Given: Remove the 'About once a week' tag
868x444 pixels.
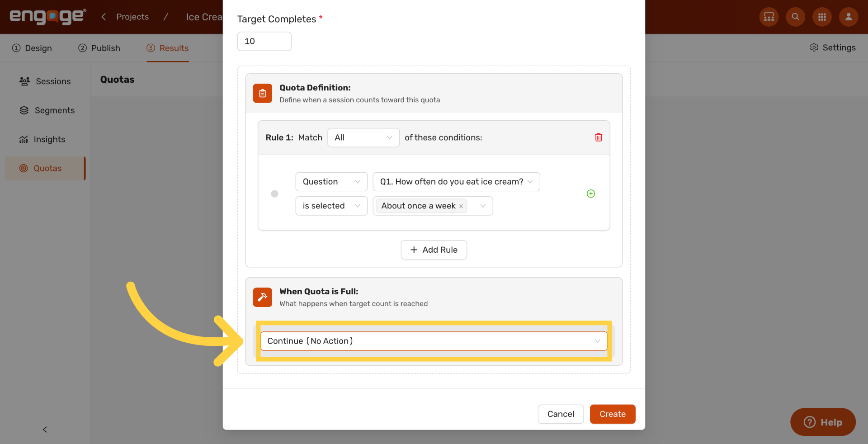Looking at the screenshot, I should pyautogui.click(x=461, y=206).
